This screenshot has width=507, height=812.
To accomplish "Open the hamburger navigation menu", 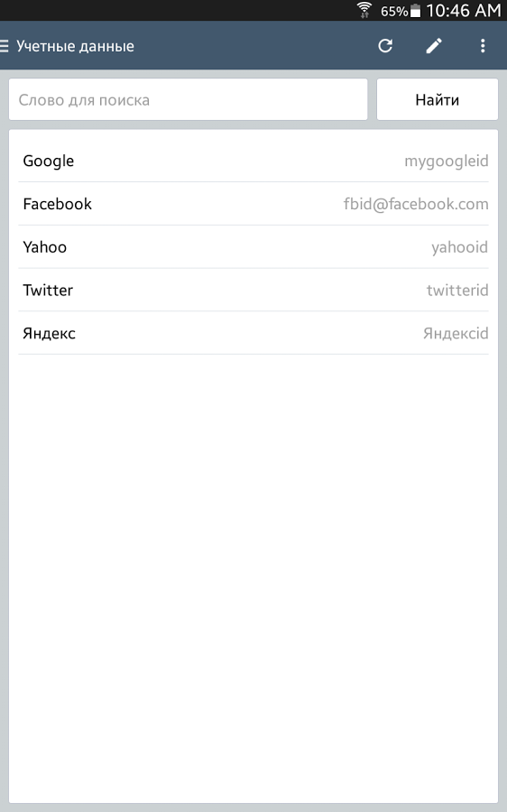I will pyautogui.click(x=5, y=46).
